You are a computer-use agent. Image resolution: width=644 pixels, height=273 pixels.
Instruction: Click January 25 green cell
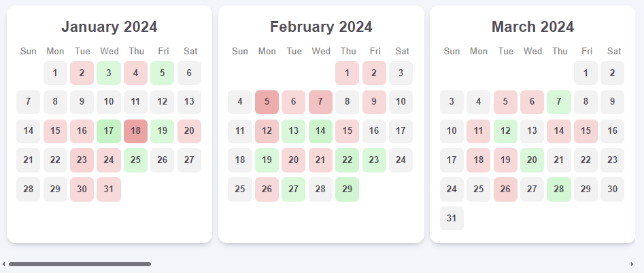(135, 160)
